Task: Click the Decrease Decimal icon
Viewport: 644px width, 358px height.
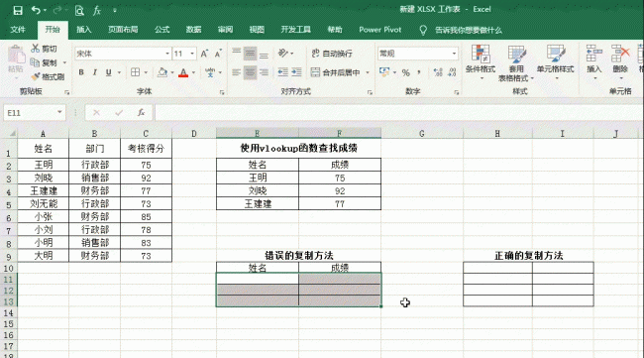Action: pos(452,72)
